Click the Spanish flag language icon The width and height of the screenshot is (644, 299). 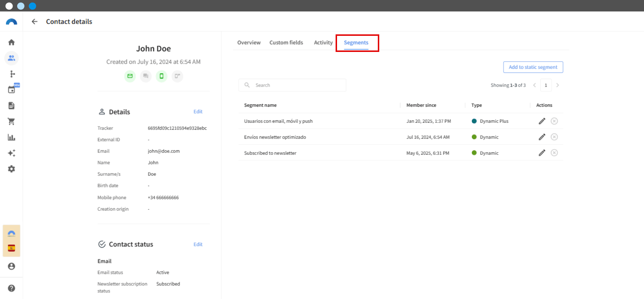click(x=11, y=248)
